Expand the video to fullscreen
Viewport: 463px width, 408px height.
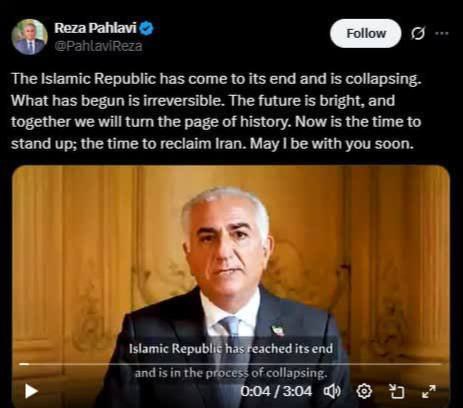(429, 391)
